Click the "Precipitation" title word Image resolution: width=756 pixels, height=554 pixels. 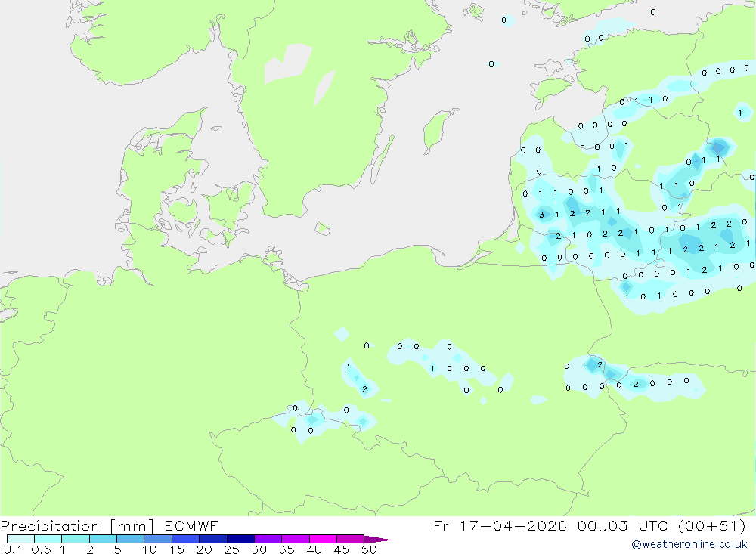[50, 525]
